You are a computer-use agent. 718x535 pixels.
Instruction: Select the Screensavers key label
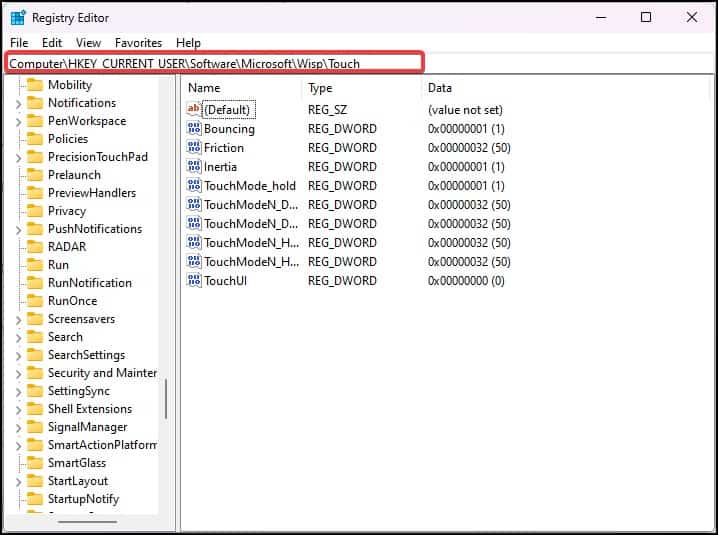point(82,319)
